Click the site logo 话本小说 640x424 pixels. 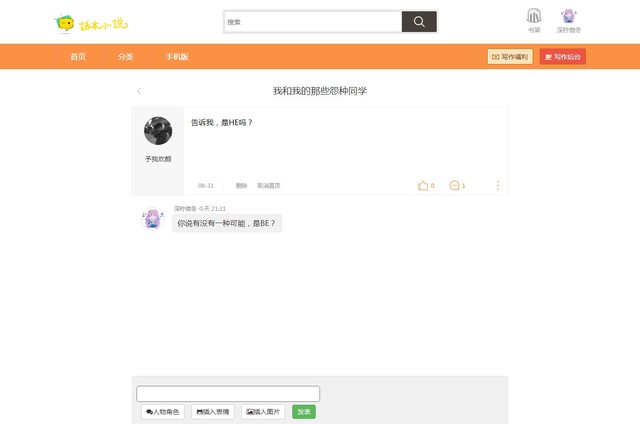pos(92,24)
